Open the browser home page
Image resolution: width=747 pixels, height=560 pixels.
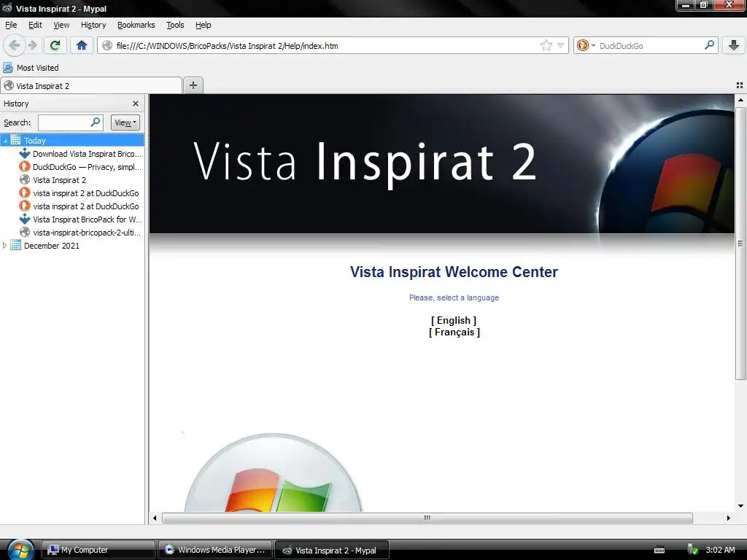click(x=82, y=46)
